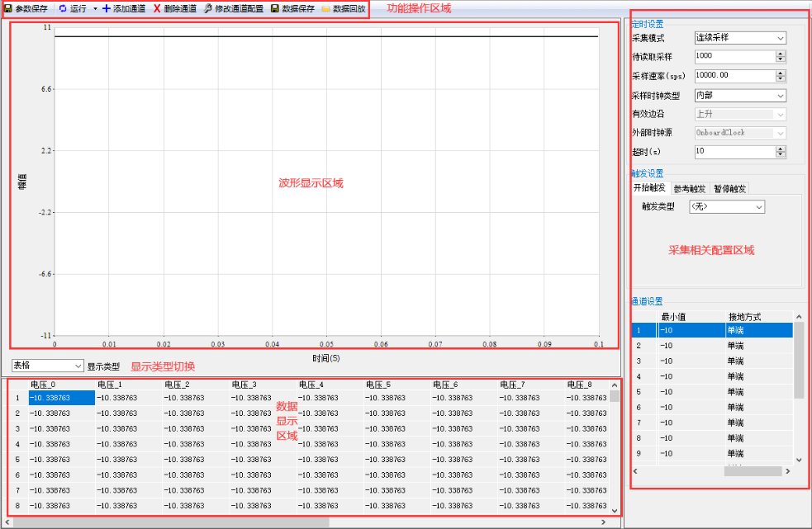Viewport: 812px width, 529px height.
Task: Click the 数据保存 disk icon
Action: (275, 8)
